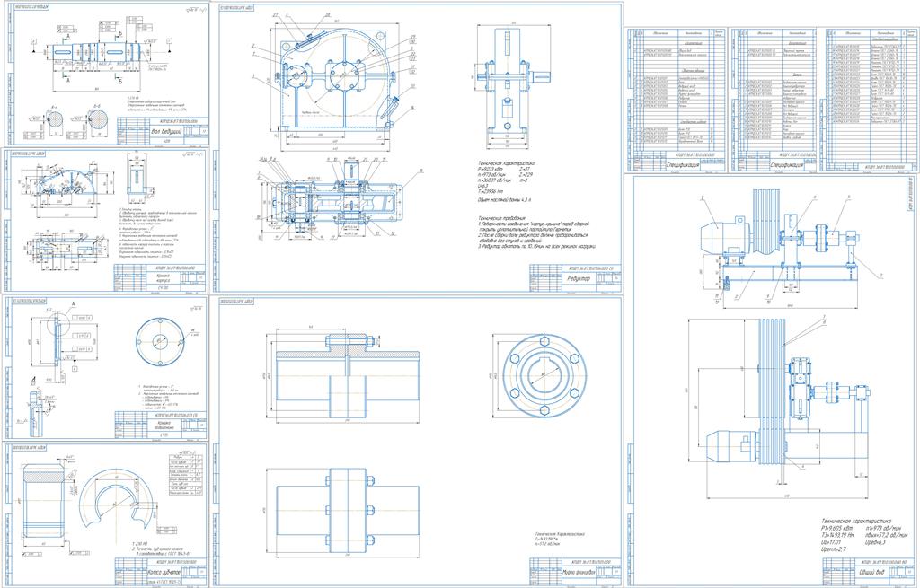Click the "Объем масляной ванны 4,3 л" note
This screenshot has width=920, height=588.
(x=505, y=200)
